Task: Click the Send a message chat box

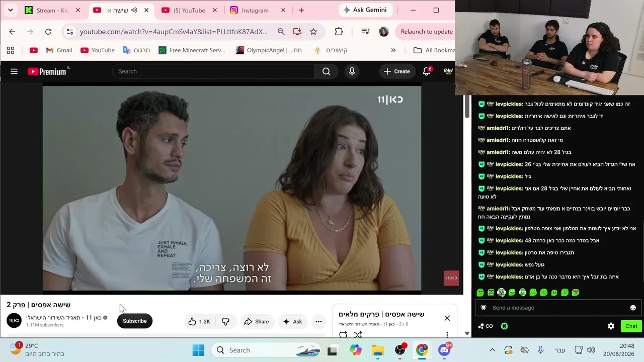Action: point(557,308)
